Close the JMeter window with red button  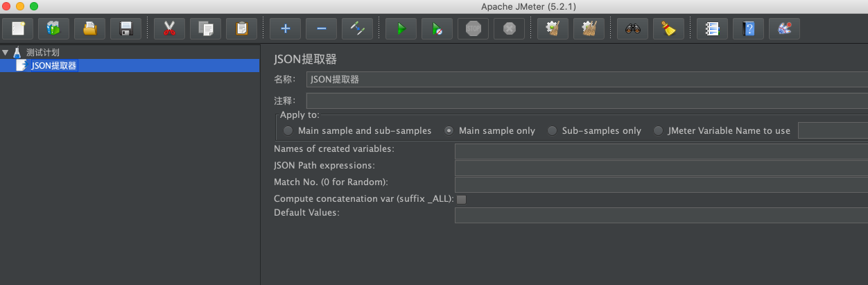[x=6, y=6]
